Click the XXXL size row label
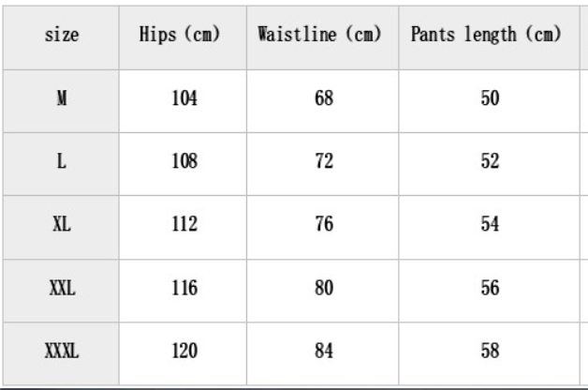This screenshot has width=588, height=390. pos(62,352)
